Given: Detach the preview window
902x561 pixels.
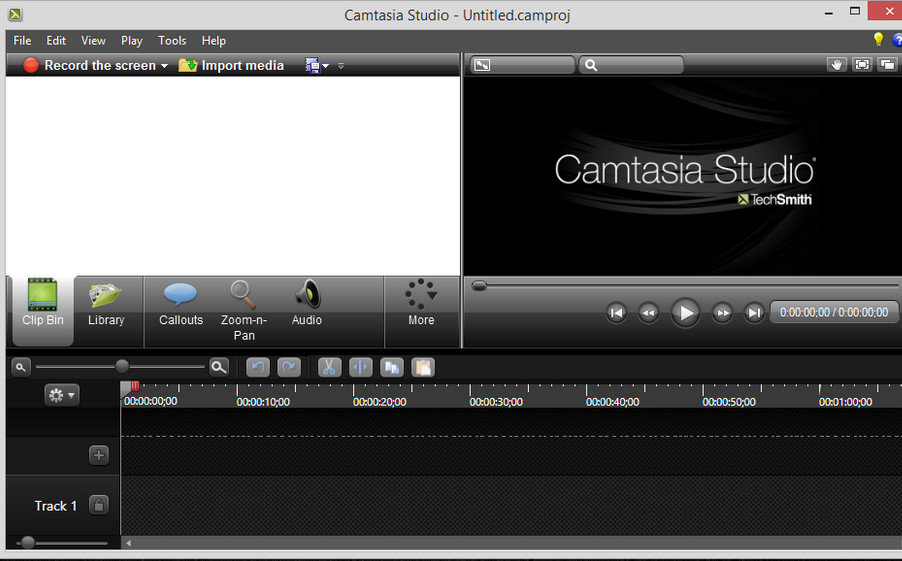Looking at the screenshot, I should [x=887, y=64].
